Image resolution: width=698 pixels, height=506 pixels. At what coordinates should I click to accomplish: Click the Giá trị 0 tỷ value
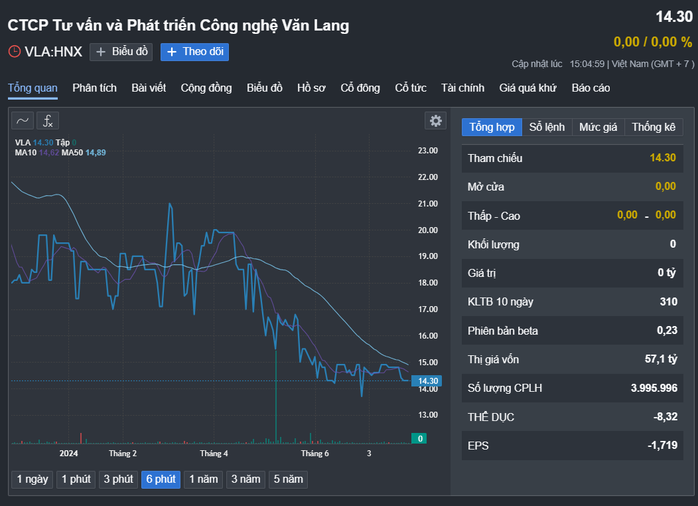(666, 273)
